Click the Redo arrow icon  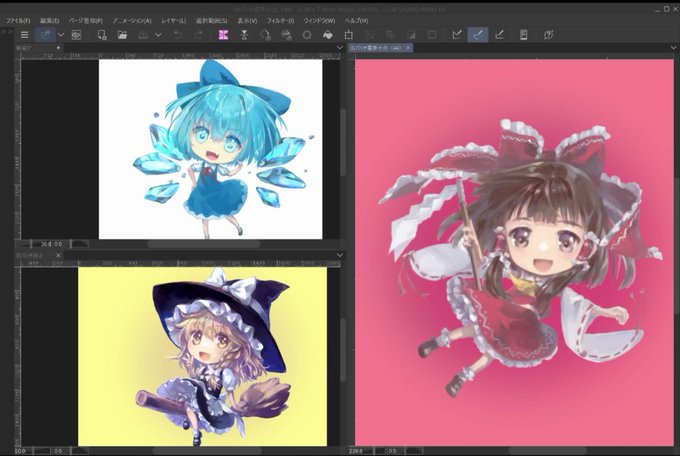click(x=199, y=35)
